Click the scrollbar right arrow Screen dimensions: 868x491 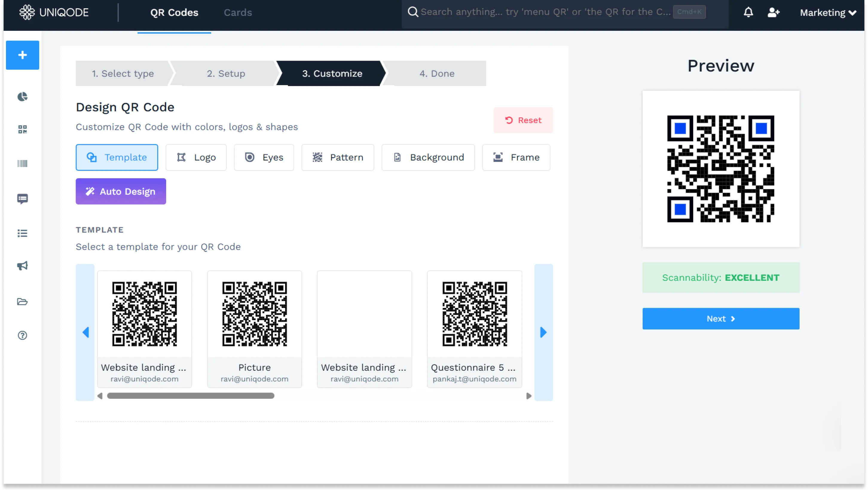[x=528, y=395]
